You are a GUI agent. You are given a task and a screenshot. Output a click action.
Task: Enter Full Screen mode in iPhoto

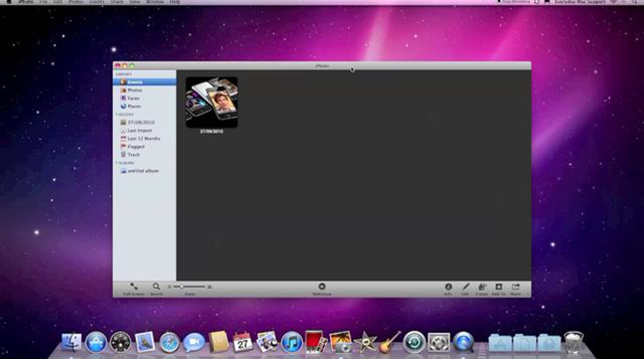tap(134, 287)
